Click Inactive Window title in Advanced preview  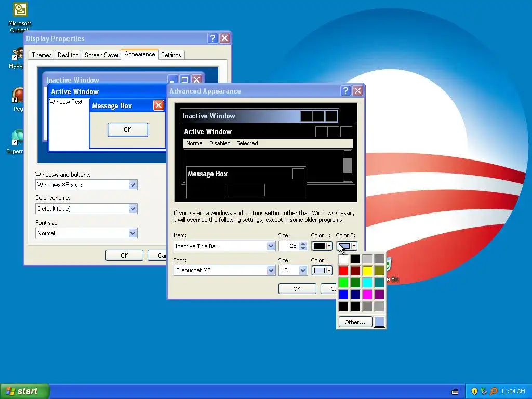coord(209,116)
